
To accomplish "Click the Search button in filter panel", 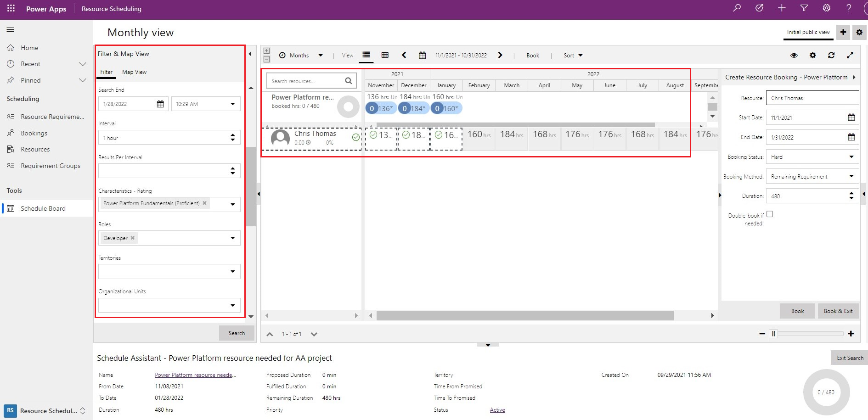I will 237,333.
